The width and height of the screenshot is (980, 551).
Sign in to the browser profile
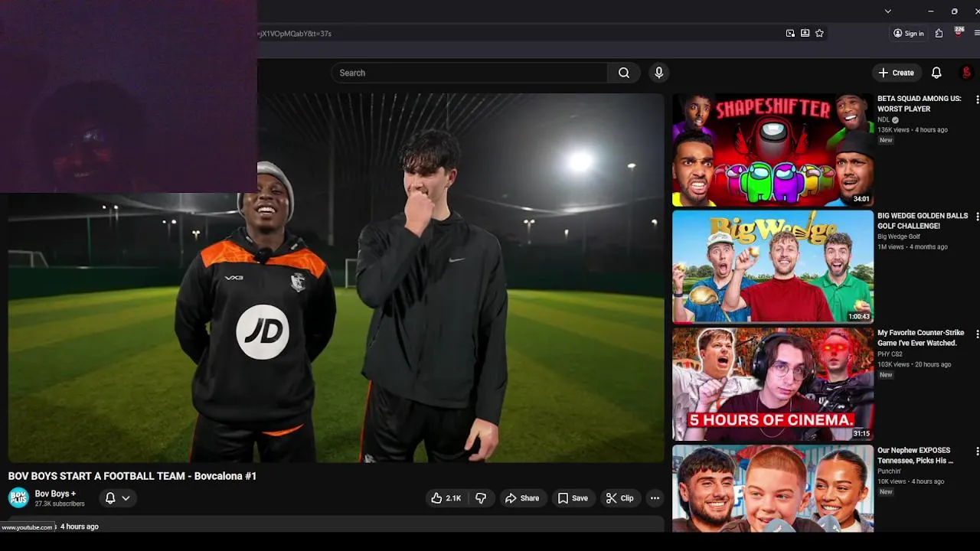(x=908, y=33)
